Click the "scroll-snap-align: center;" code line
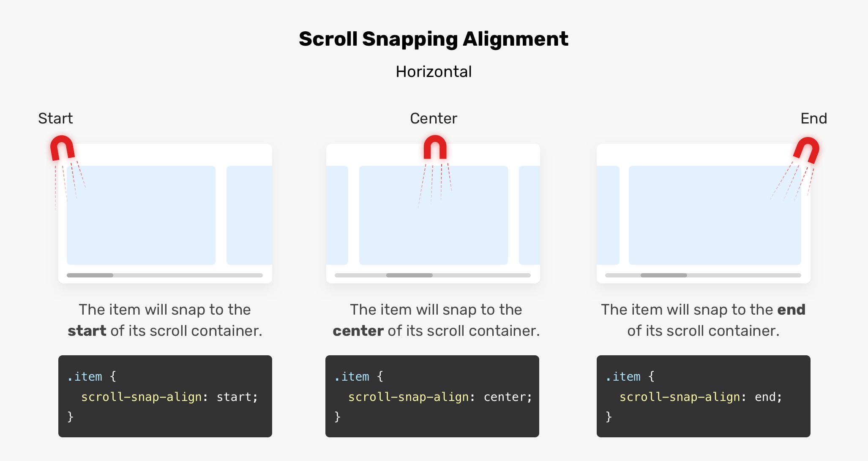The width and height of the screenshot is (868, 461). pos(439,397)
